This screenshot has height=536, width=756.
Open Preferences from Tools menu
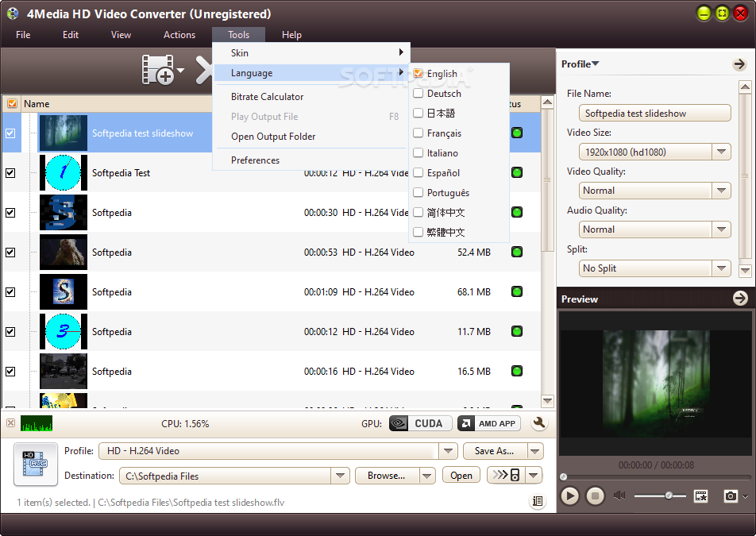pyautogui.click(x=311, y=160)
